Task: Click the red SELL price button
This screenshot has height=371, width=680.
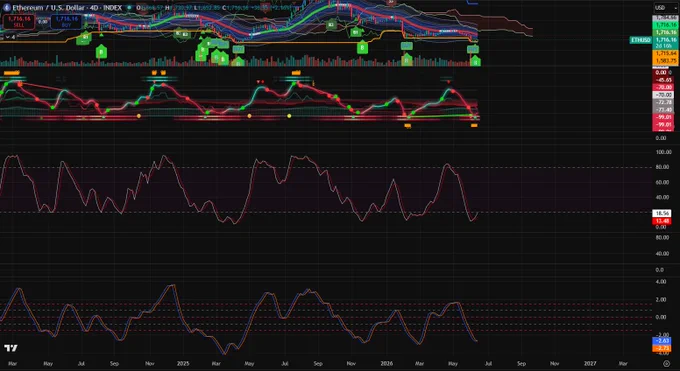Action: click(19, 22)
